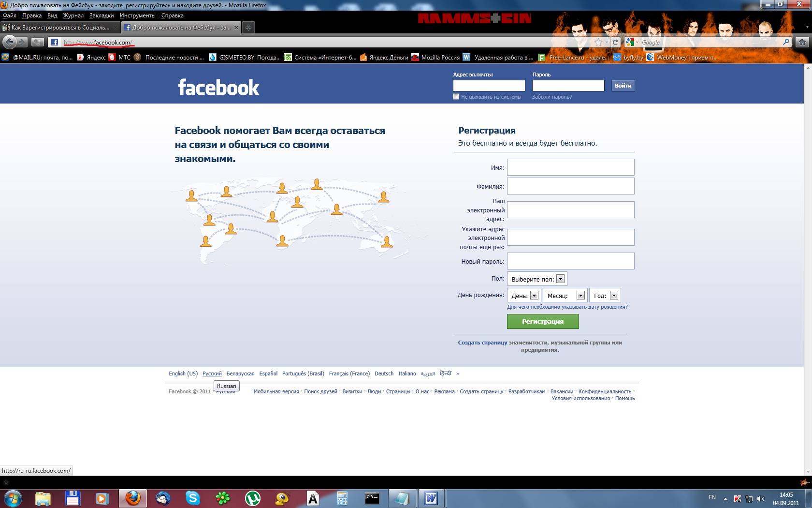This screenshot has width=812, height=508.
Task: Click the EN language indicator in tray
Action: [x=712, y=497]
